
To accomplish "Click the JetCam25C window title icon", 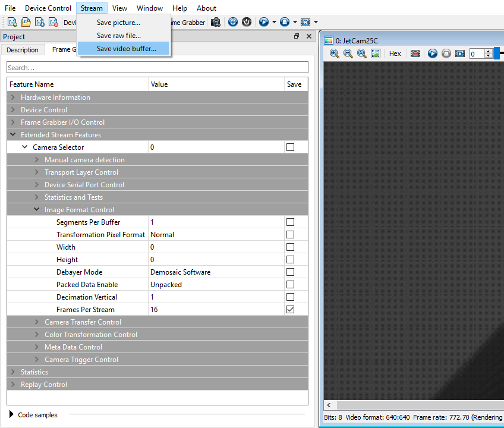I will (x=329, y=40).
